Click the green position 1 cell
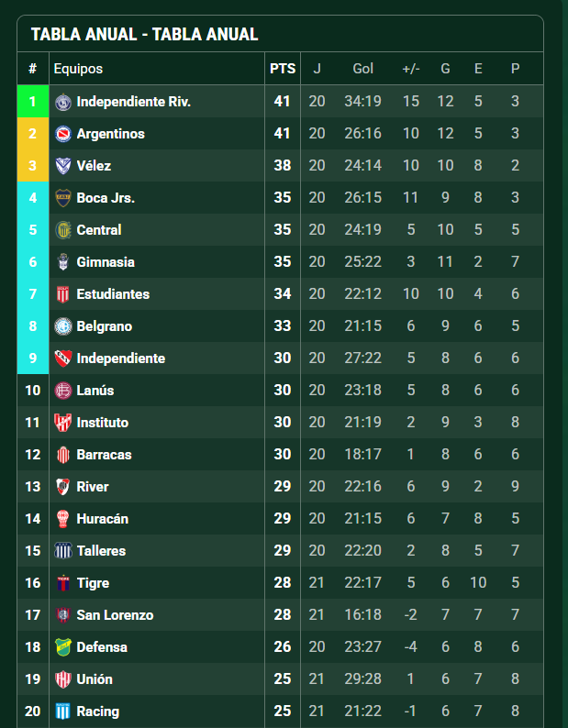Screen dimensions: 568x728 (33, 101)
